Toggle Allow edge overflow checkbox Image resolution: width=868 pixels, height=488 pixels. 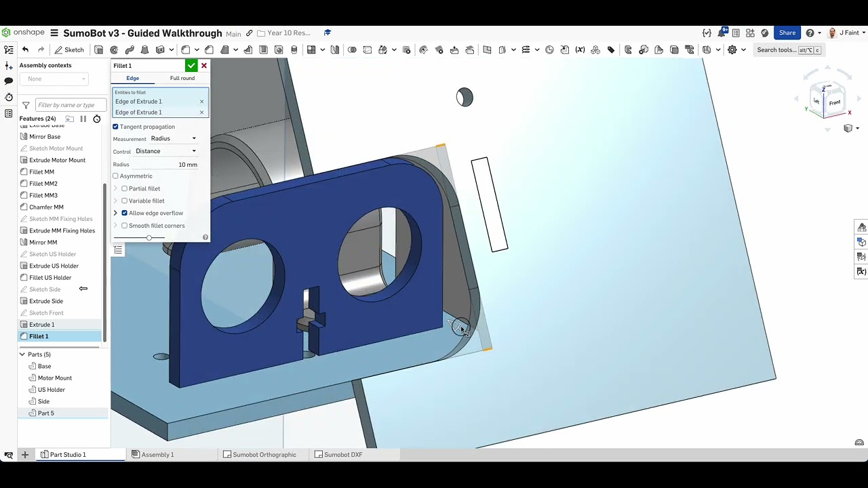(124, 213)
